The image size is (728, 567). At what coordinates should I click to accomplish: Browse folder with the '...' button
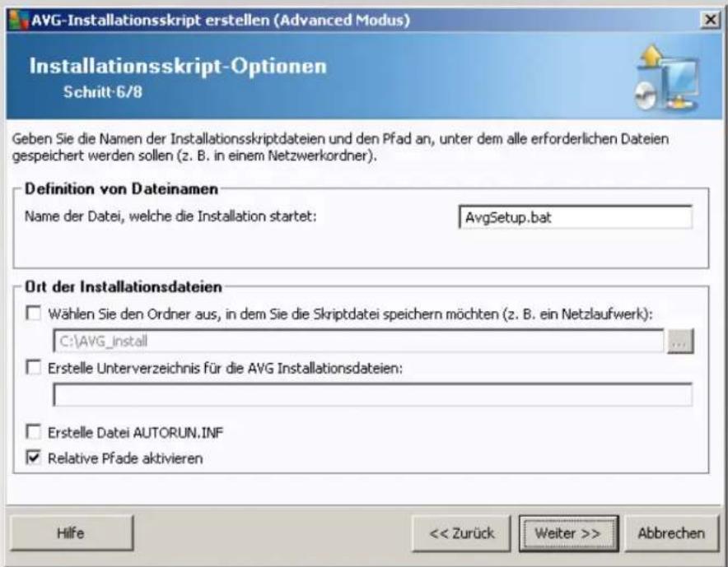tap(680, 341)
